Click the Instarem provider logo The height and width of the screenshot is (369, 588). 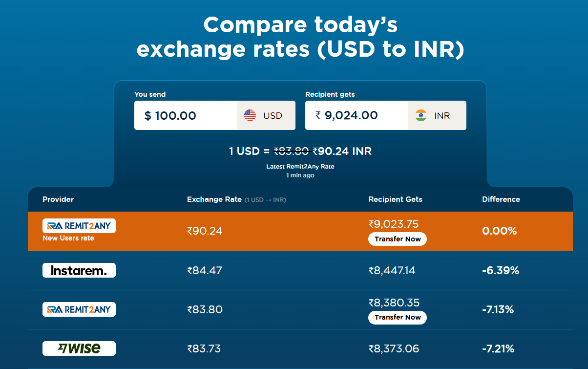[x=79, y=270]
